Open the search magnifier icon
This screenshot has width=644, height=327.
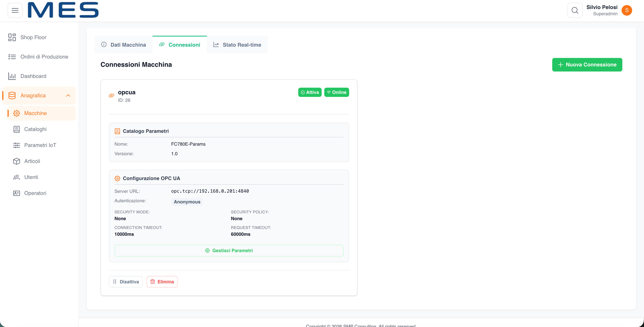click(x=575, y=10)
